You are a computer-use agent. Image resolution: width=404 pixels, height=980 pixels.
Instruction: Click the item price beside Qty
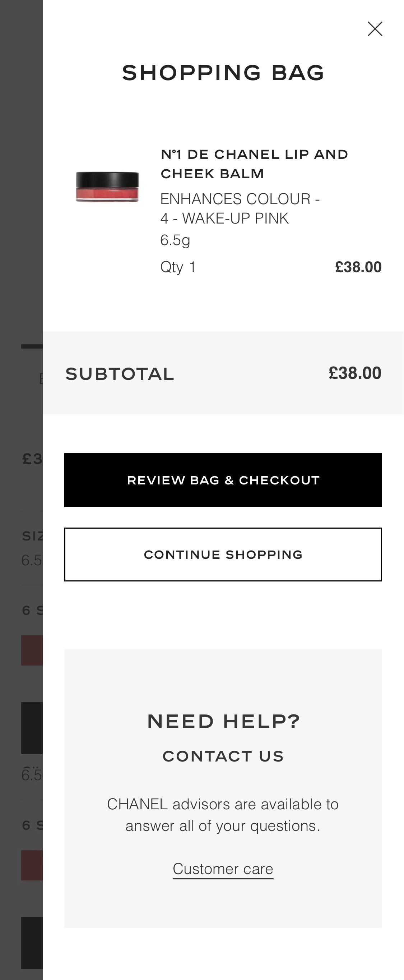(358, 267)
